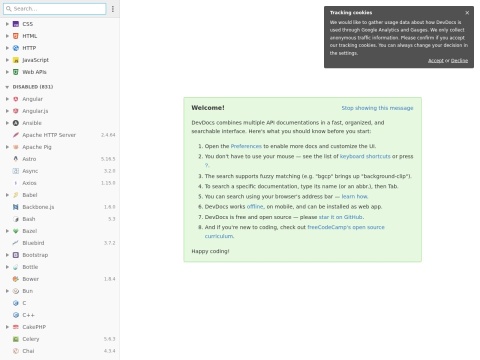This screenshot has height=360, width=480.
Task: Click the question mark shortcut link
Action: [x=207, y=165]
